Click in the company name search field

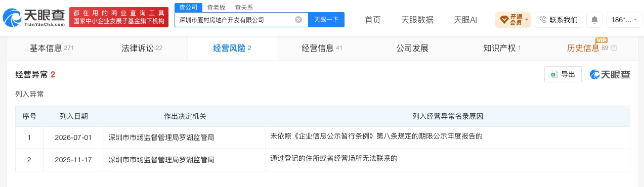(235, 20)
